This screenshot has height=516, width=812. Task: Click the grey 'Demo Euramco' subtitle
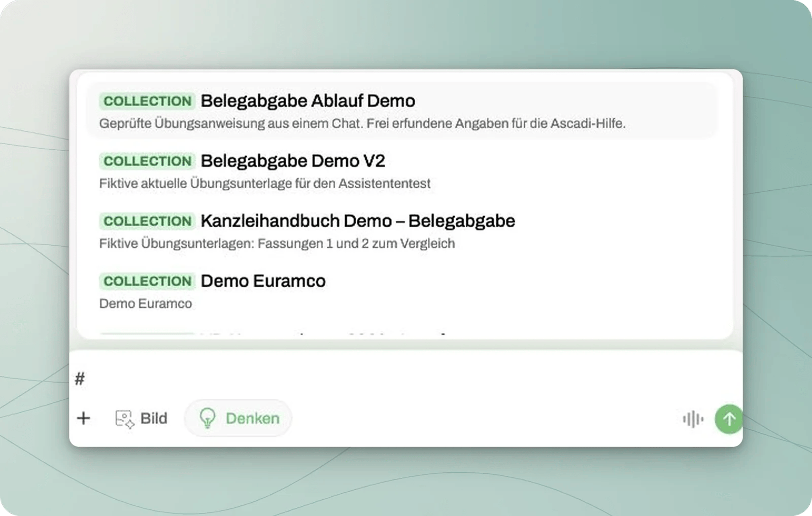coord(146,303)
